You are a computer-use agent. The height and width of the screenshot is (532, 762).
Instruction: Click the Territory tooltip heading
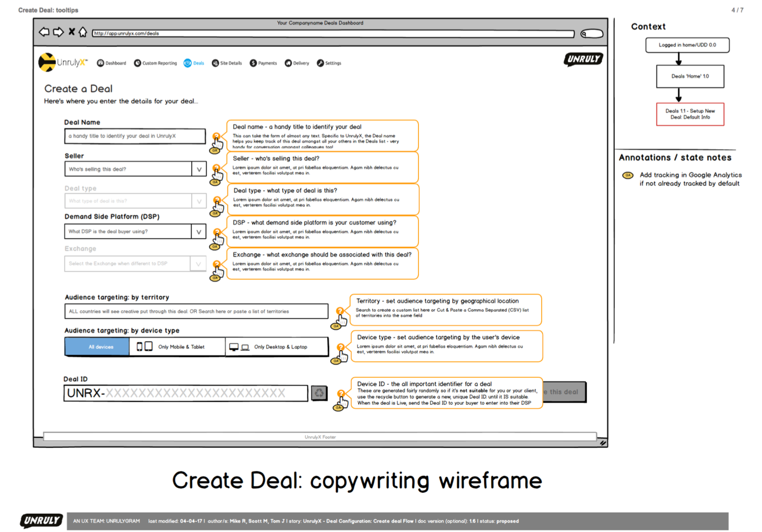tap(437, 301)
